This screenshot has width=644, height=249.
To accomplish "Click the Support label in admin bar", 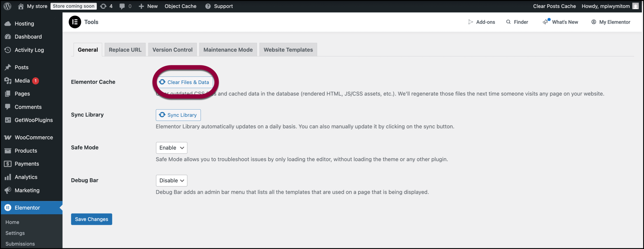I will (223, 6).
